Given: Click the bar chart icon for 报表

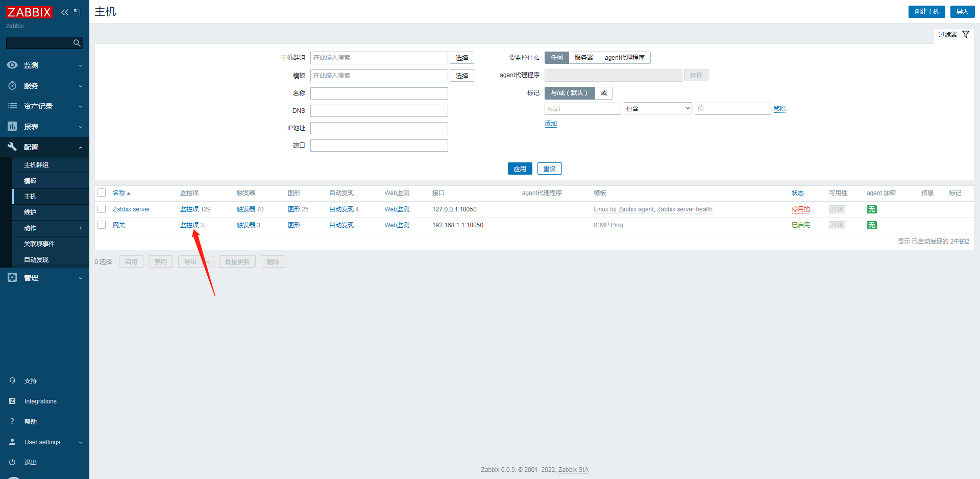Looking at the screenshot, I should (x=12, y=126).
